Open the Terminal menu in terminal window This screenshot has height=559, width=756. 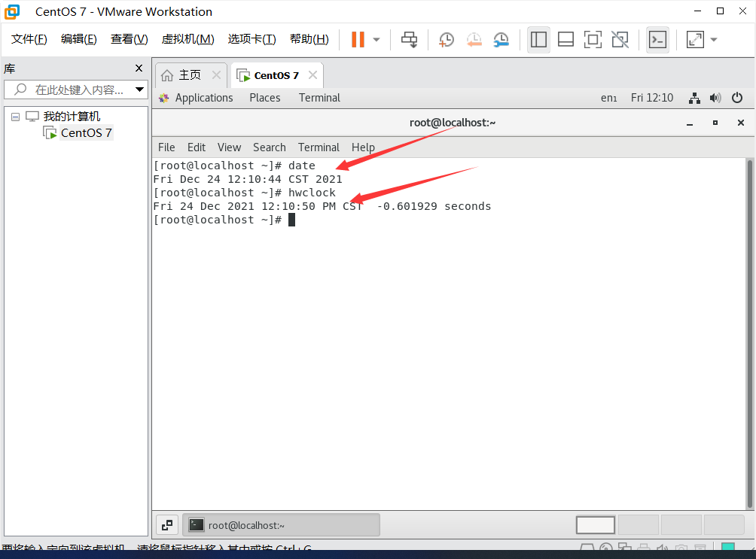coord(319,147)
